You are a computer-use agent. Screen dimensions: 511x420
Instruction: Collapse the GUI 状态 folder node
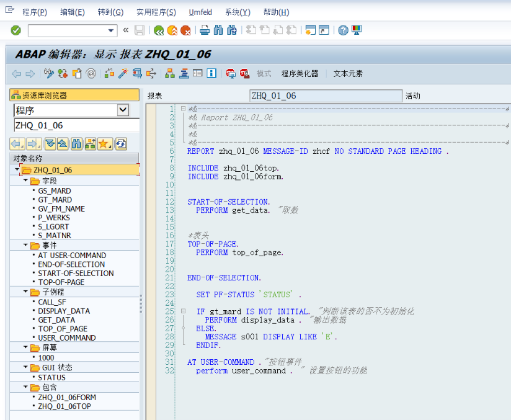click(x=25, y=367)
